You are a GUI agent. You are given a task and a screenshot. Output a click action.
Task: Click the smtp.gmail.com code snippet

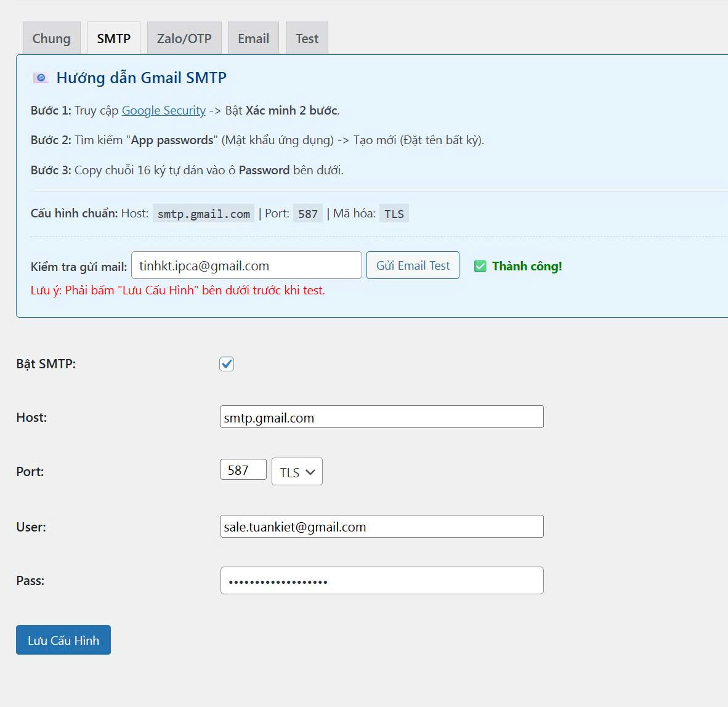point(203,214)
